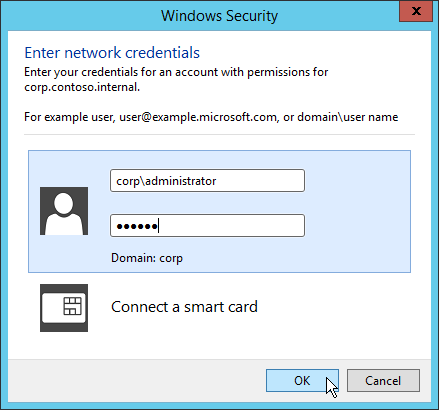The height and width of the screenshot is (410, 439).
Task: Click the corp.contoso.internal domain text
Action: tap(82, 87)
